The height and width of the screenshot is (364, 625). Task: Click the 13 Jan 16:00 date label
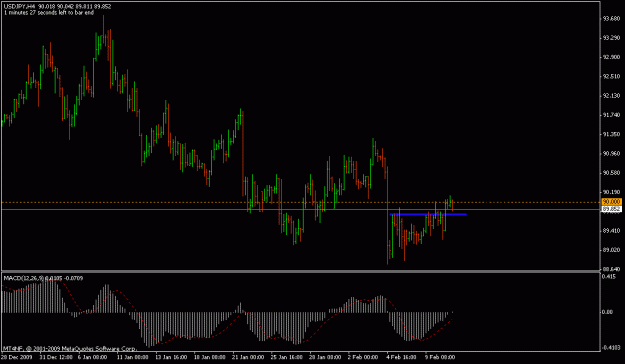[171, 357]
